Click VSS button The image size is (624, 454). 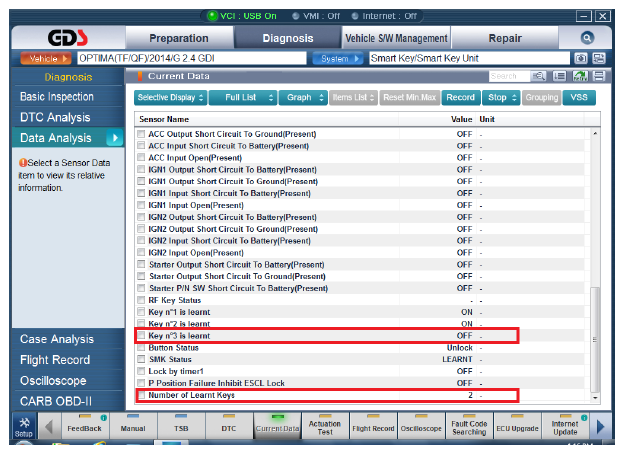pos(579,97)
